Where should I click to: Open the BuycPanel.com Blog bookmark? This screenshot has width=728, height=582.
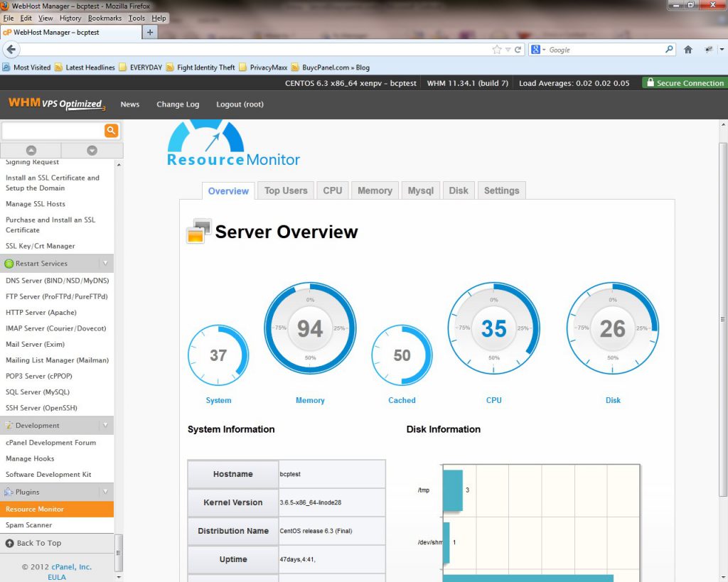point(331,68)
